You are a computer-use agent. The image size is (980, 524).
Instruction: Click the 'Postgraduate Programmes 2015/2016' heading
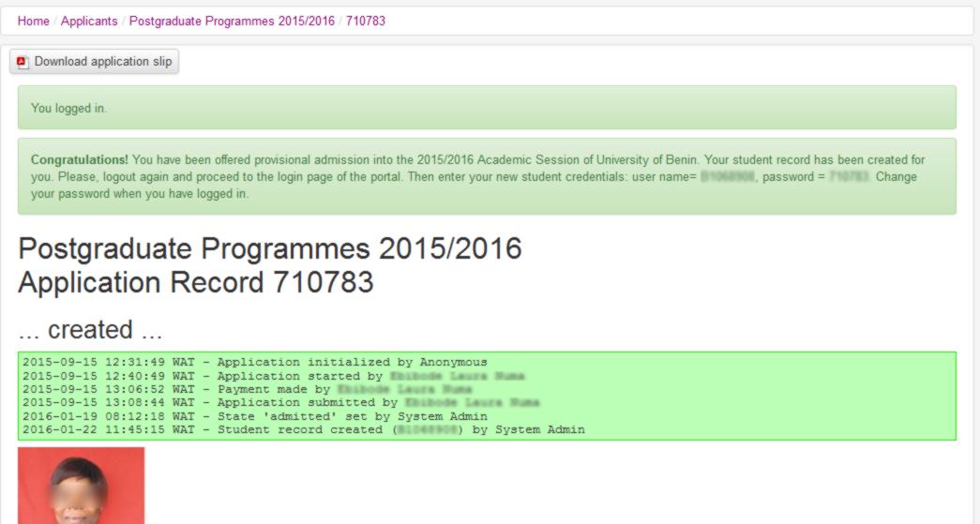pos(270,248)
